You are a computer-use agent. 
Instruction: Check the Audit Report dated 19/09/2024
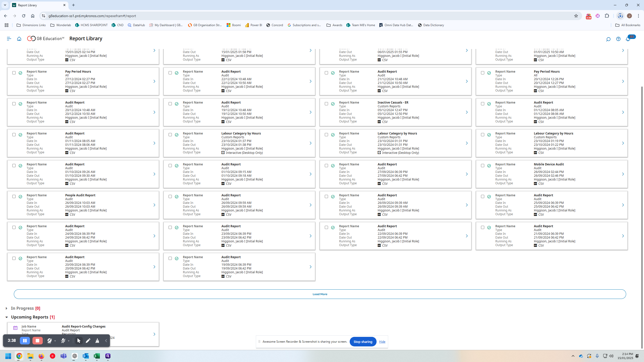coord(170,258)
